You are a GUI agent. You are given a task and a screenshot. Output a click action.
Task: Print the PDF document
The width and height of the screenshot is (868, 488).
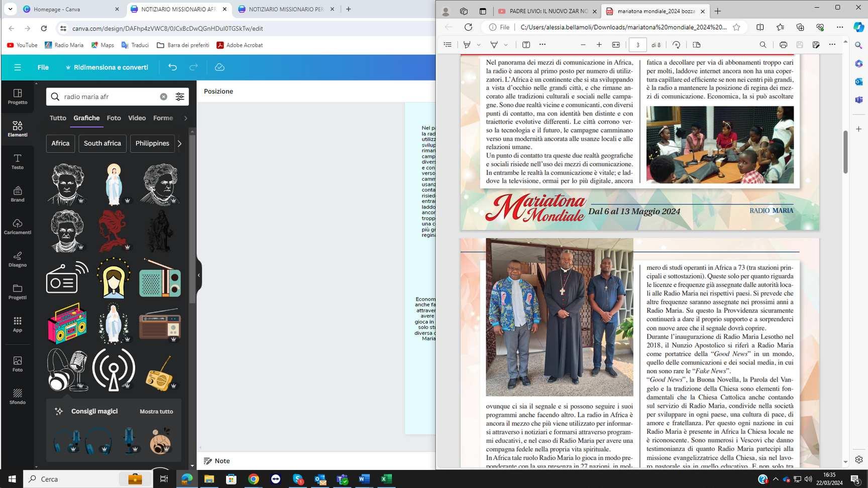coord(783,45)
